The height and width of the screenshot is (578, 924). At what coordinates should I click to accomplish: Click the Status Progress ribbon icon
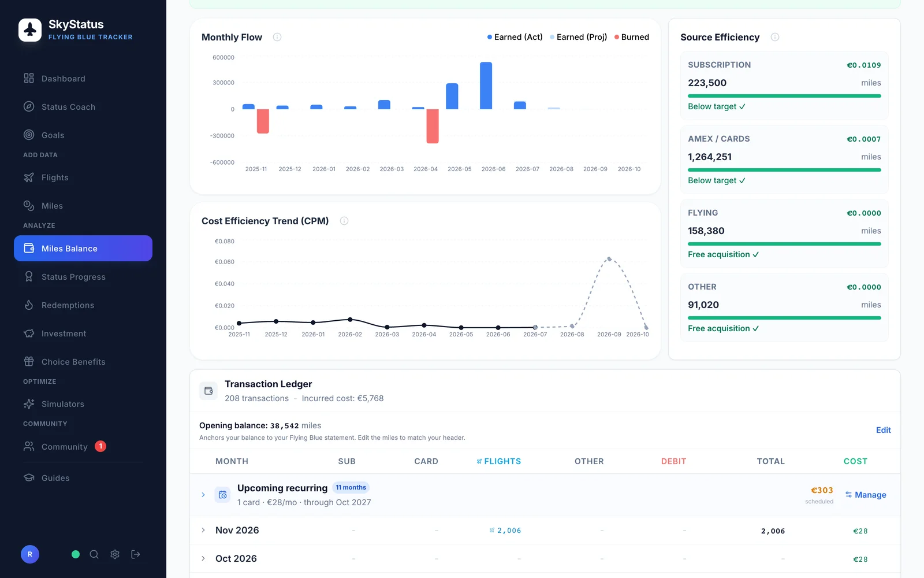point(29,277)
